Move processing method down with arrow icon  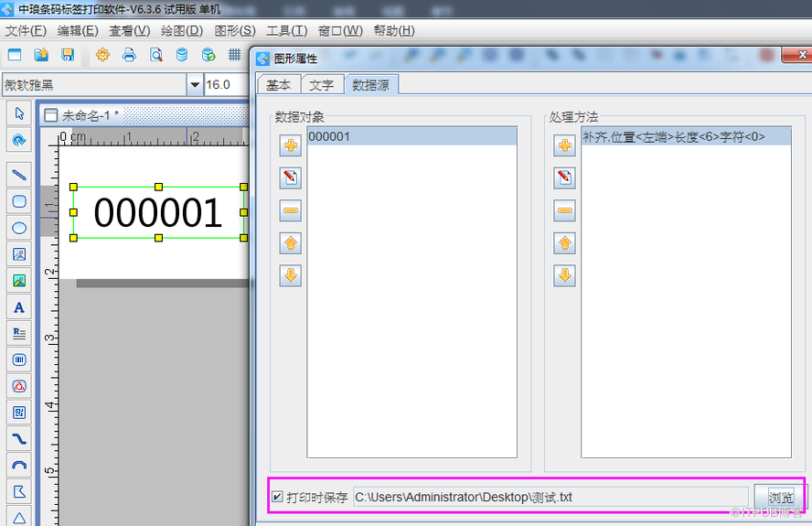(565, 275)
